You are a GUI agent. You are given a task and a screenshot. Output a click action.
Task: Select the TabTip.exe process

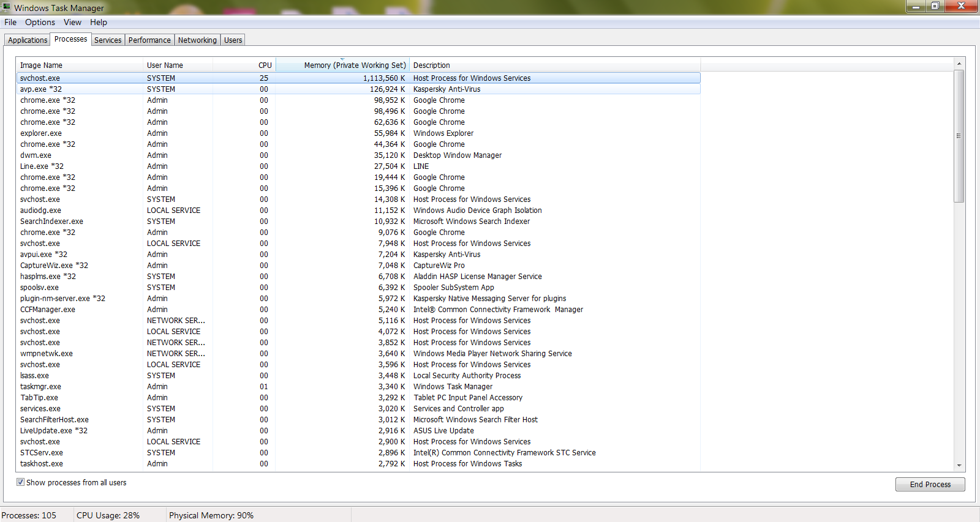(x=358, y=397)
